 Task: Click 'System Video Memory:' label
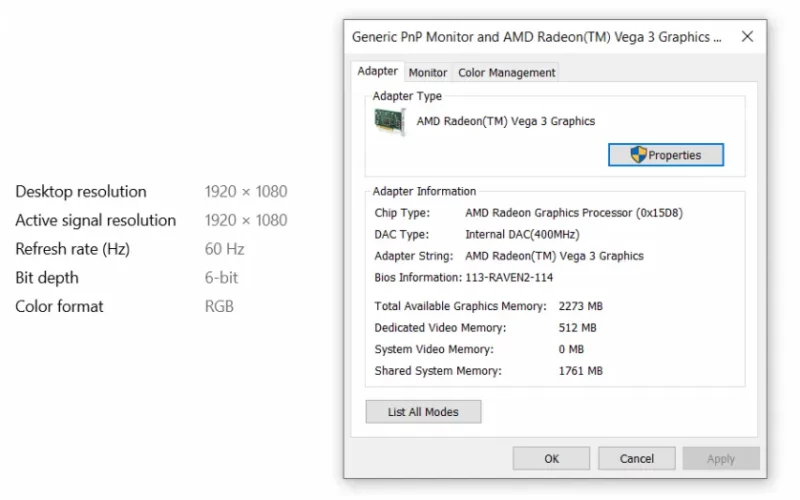(x=434, y=349)
